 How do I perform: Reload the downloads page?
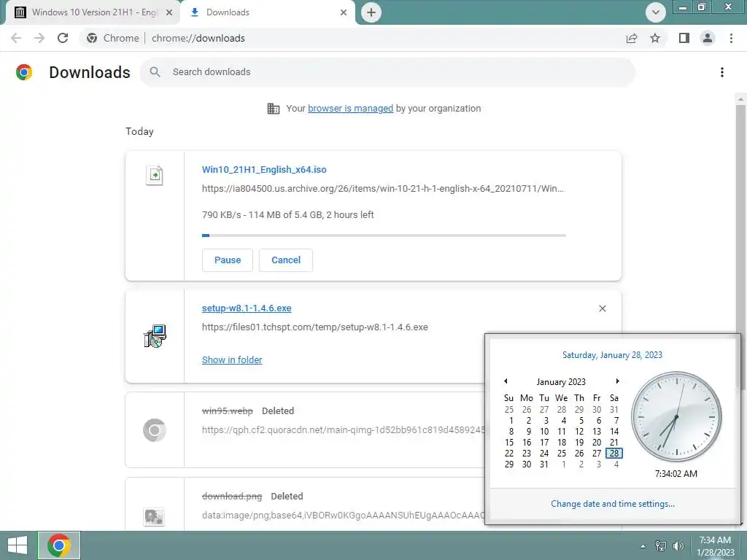point(63,38)
